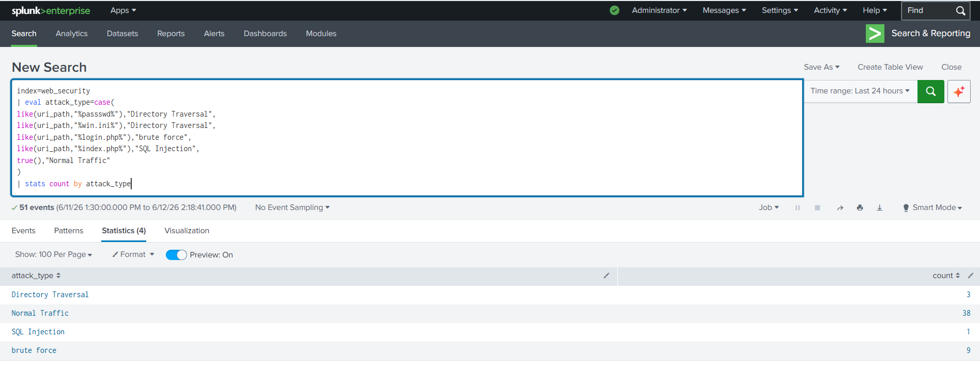Open the Reports nav item
Viewport: 980px width, 388px height.
coord(171,34)
